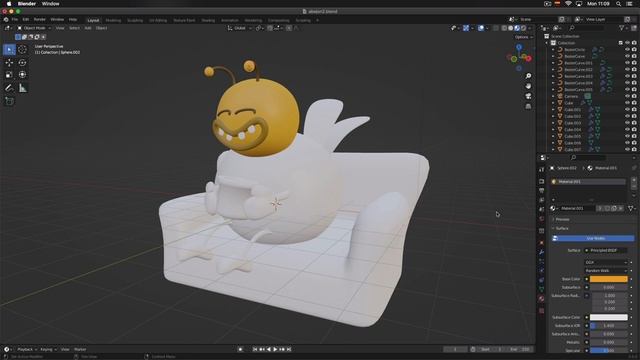Select the Annotate pencil tool

point(9,88)
